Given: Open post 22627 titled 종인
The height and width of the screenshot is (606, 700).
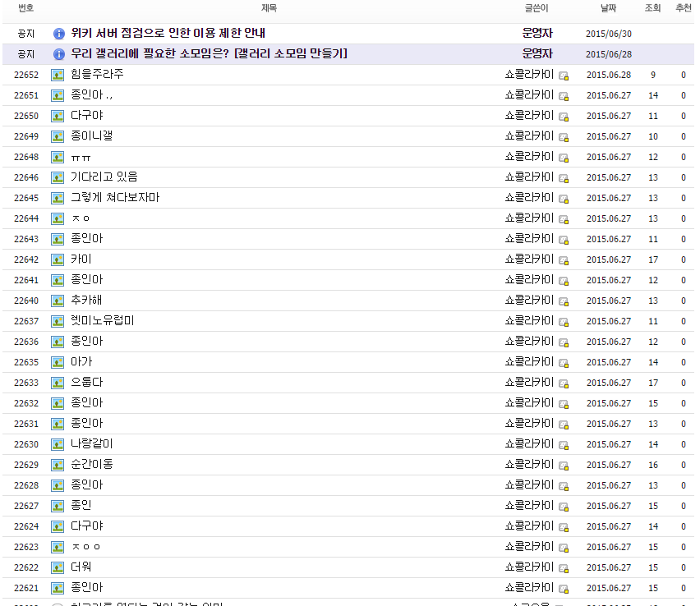Looking at the screenshot, I should point(81,505).
